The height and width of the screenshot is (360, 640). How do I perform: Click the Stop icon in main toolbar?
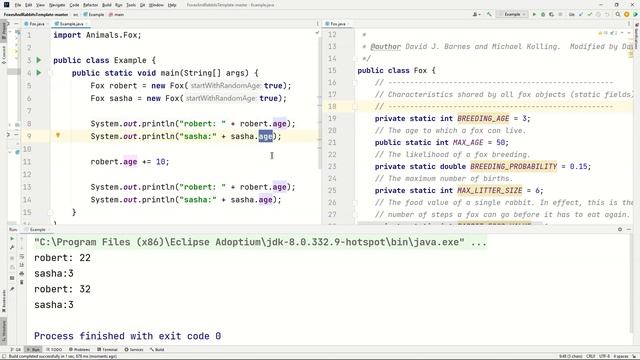click(x=560, y=14)
